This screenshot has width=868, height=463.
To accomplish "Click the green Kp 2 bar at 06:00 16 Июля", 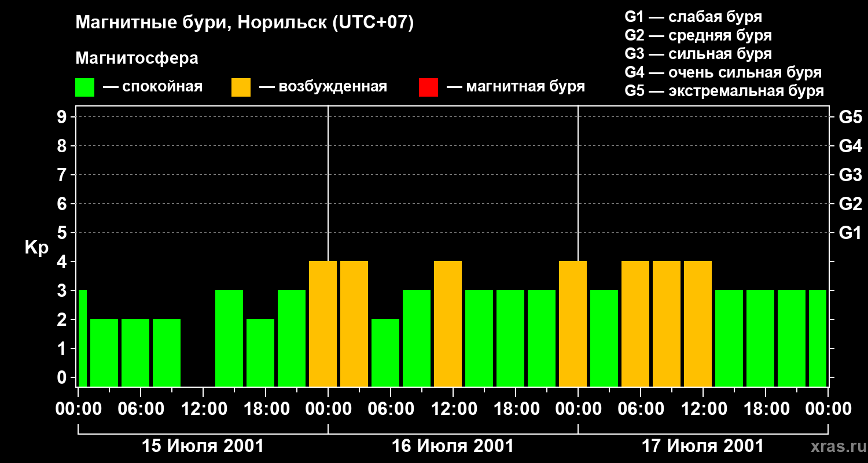I will pyautogui.click(x=385, y=352).
